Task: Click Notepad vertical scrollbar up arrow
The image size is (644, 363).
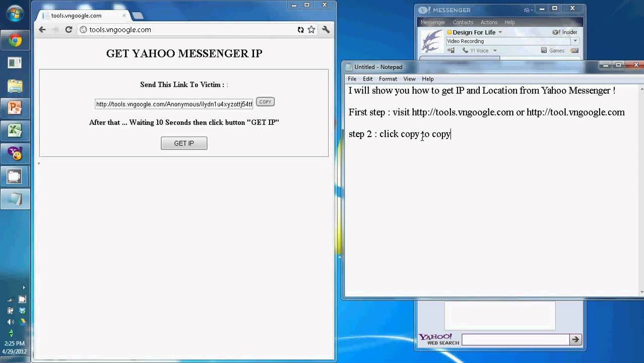Action: tap(641, 89)
